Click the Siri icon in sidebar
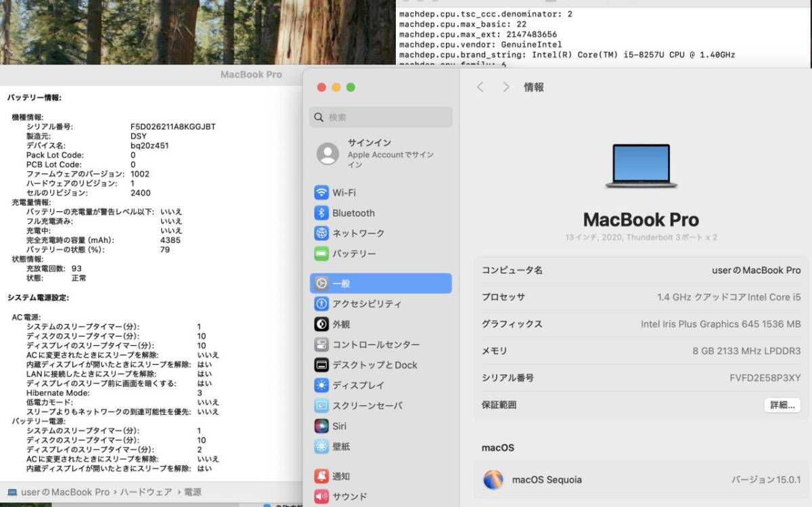Screen dimensions: 812x507 pos(321,426)
